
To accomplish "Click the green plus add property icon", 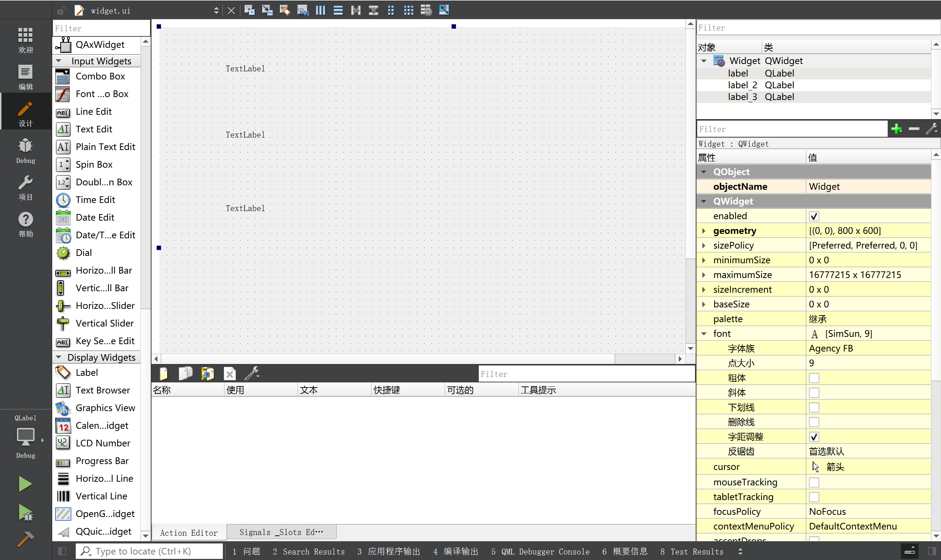I will pyautogui.click(x=897, y=129).
